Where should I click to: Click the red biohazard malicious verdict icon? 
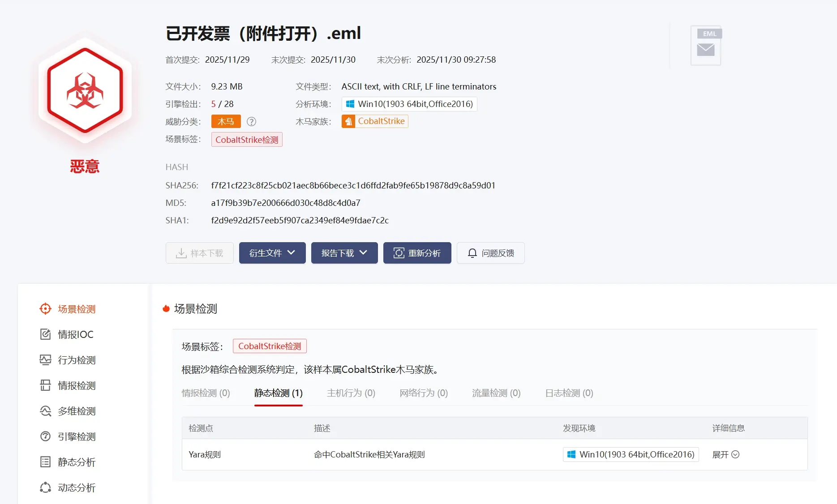tap(85, 90)
